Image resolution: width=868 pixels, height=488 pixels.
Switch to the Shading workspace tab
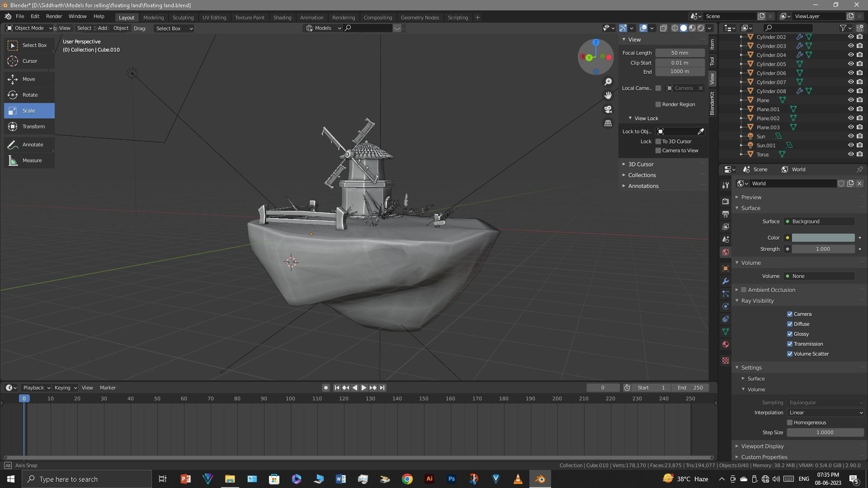(282, 18)
